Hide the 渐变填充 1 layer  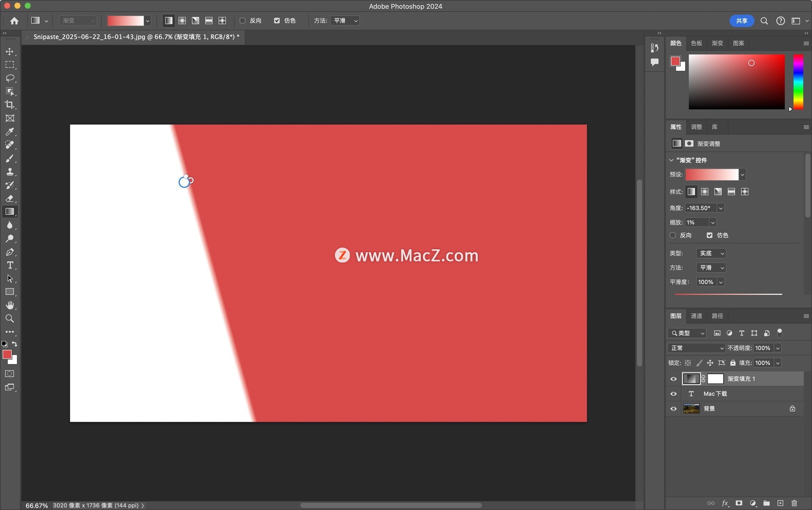tap(673, 379)
